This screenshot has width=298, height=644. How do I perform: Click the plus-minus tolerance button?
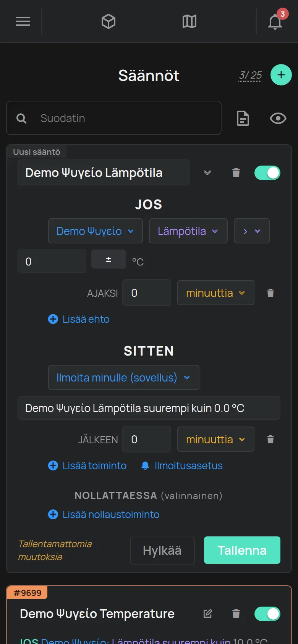109,259
